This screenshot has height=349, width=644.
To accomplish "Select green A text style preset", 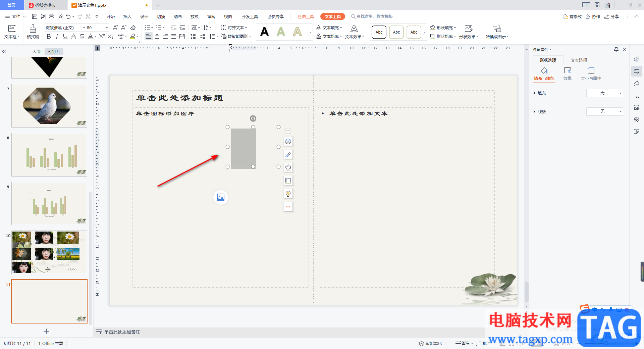I will (x=281, y=32).
